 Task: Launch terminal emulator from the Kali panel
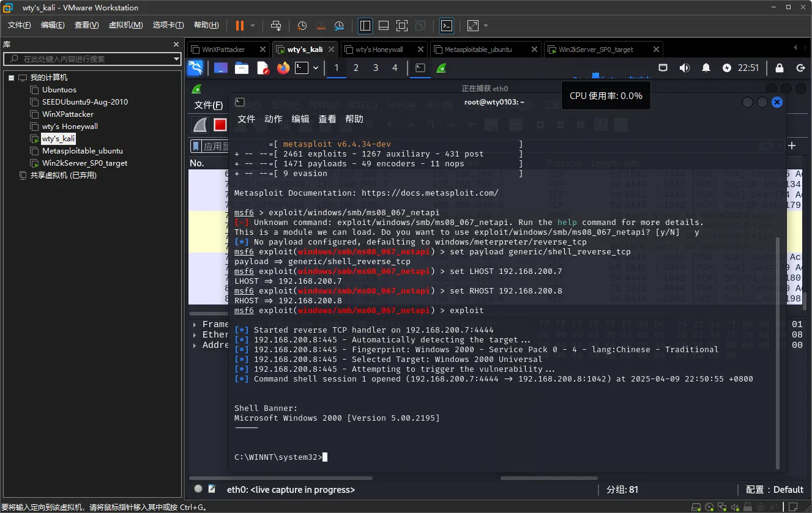click(302, 68)
